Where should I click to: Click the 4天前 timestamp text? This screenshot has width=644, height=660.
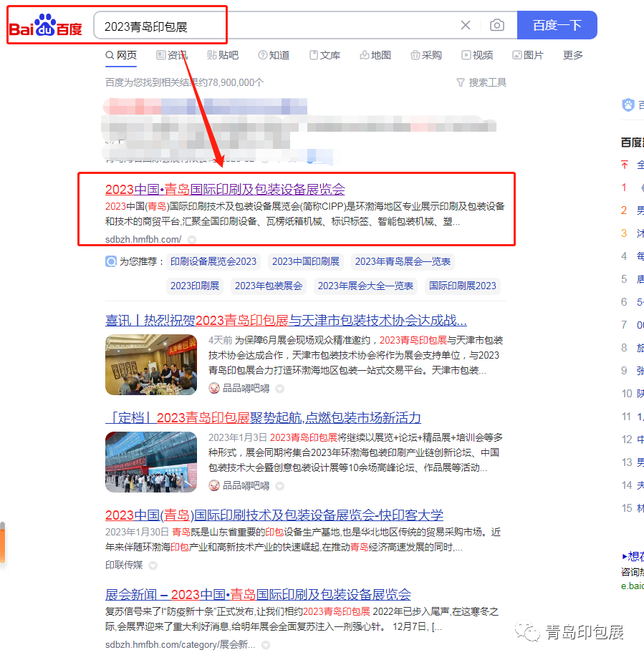click(221, 340)
